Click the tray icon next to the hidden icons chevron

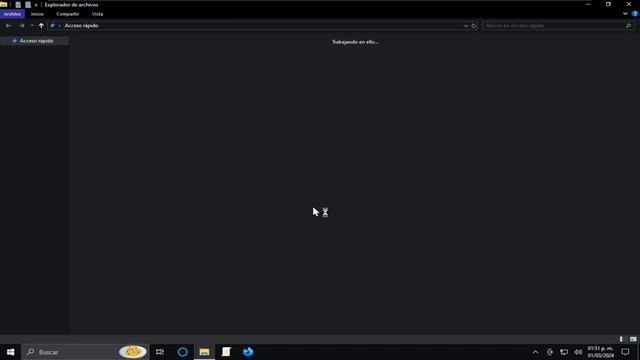coord(550,352)
